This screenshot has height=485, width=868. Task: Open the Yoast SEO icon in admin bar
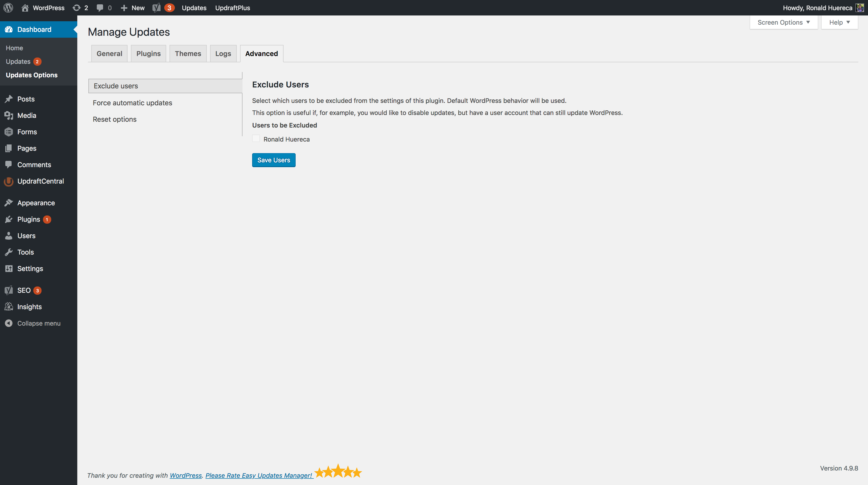(156, 8)
